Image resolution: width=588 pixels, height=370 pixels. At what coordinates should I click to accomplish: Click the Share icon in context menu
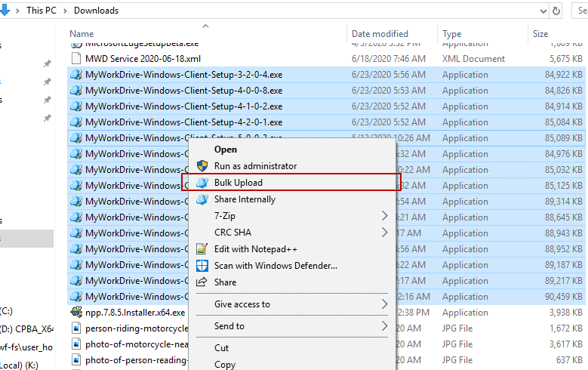pos(202,282)
